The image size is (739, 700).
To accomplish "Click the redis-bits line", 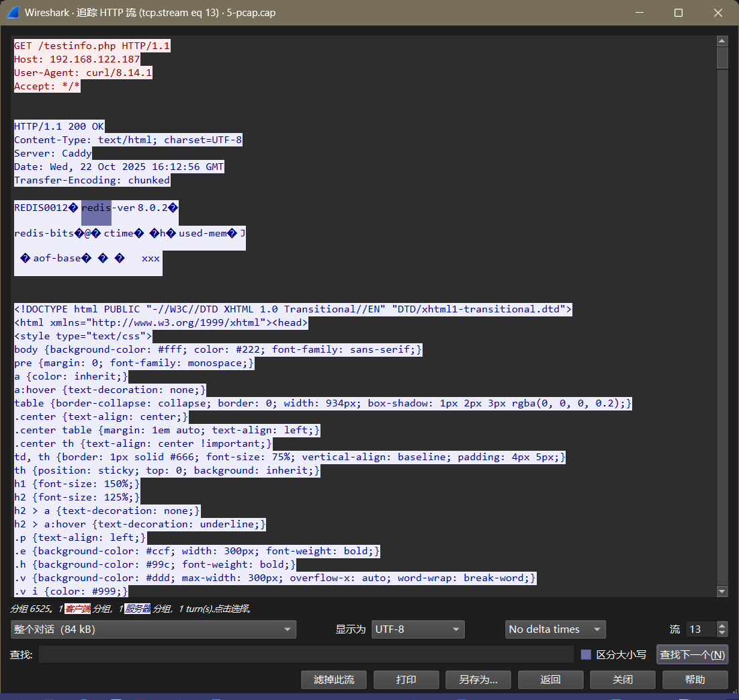I will (130, 233).
